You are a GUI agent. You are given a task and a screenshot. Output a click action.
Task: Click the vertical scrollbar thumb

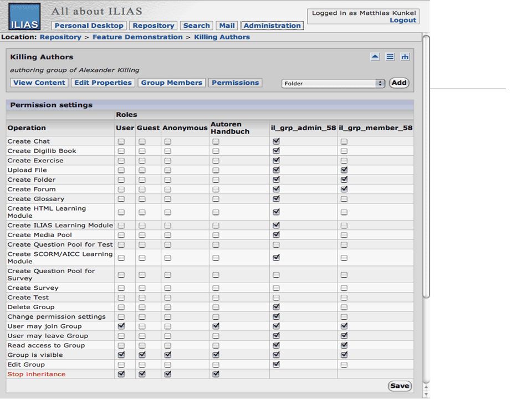click(426, 166)
